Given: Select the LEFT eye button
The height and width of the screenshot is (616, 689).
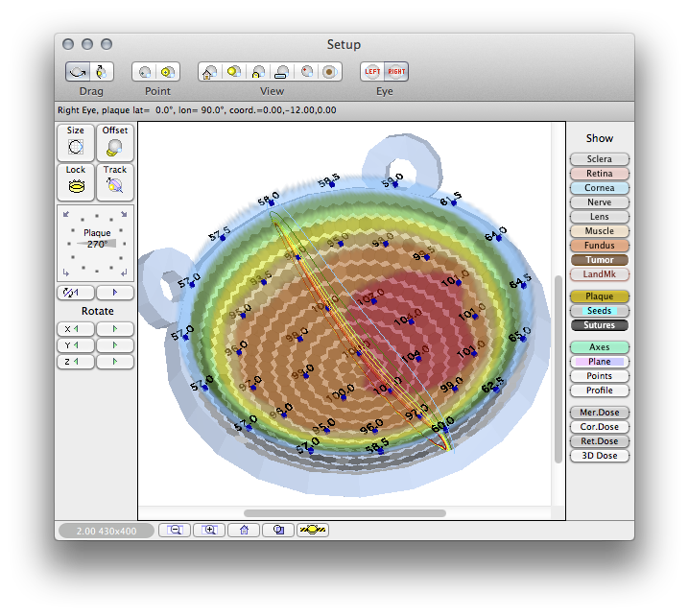Looking at the screenshot, I should [372, 71].
